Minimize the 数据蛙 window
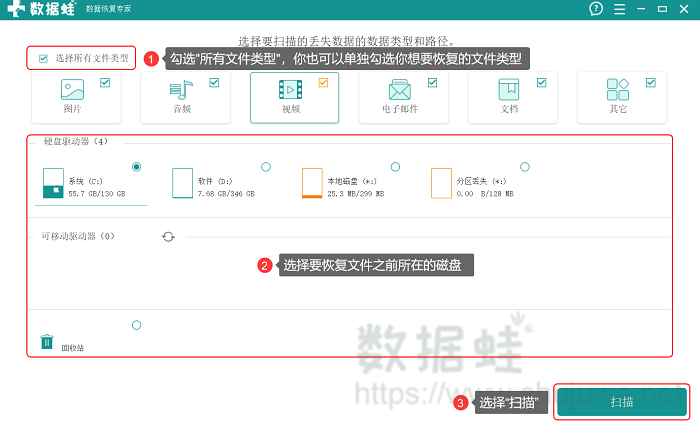Viewport: 700px width, 426px height. [x=641, y=9]
